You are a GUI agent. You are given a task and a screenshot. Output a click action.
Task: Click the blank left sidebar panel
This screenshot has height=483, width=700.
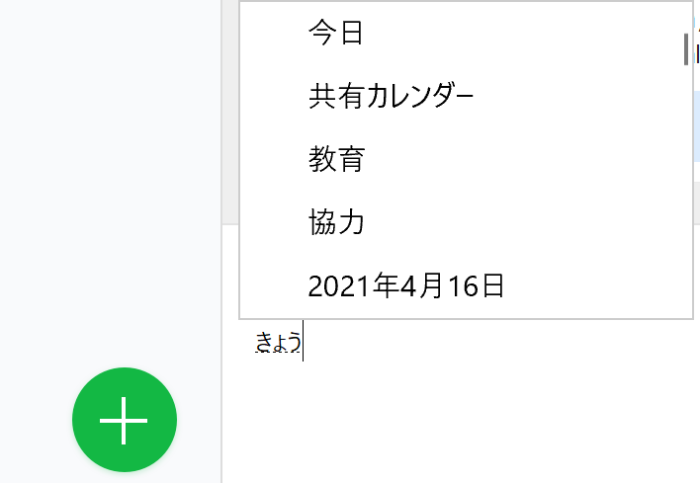tap(110, 179)
